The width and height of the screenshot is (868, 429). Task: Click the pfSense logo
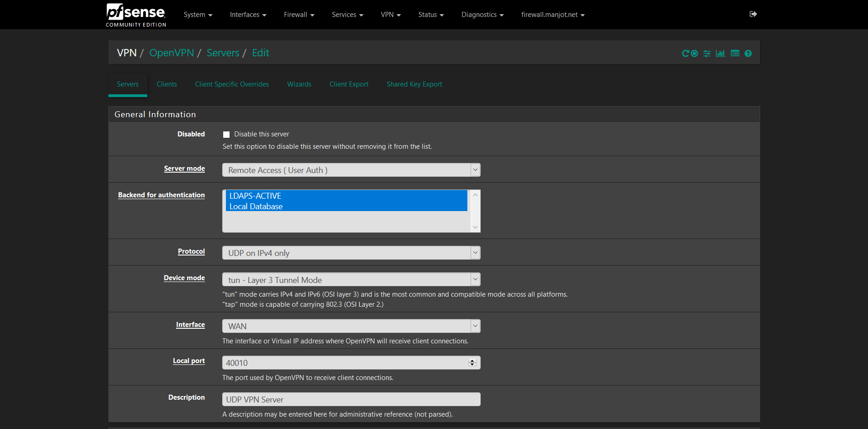click(136, 15)
